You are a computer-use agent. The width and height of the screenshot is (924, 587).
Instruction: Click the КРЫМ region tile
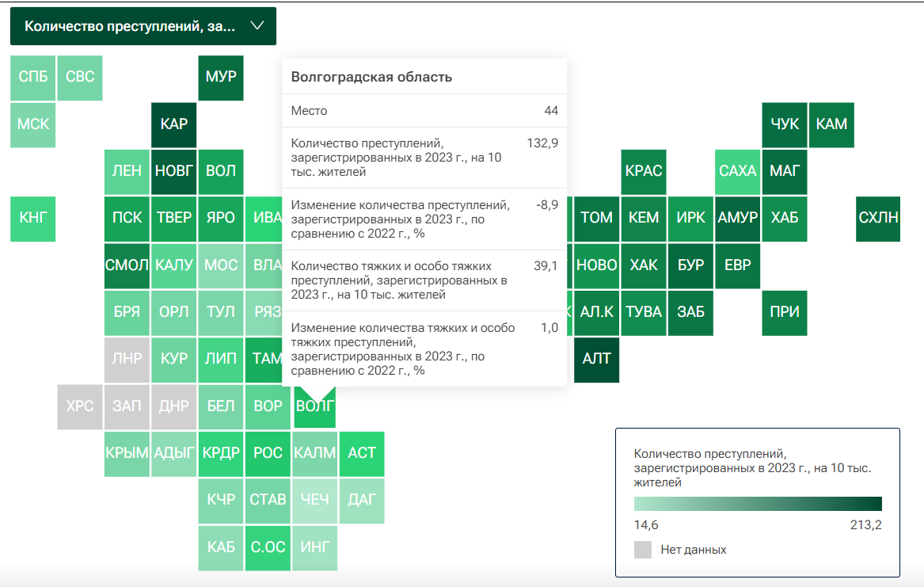(x=127, y=453)
